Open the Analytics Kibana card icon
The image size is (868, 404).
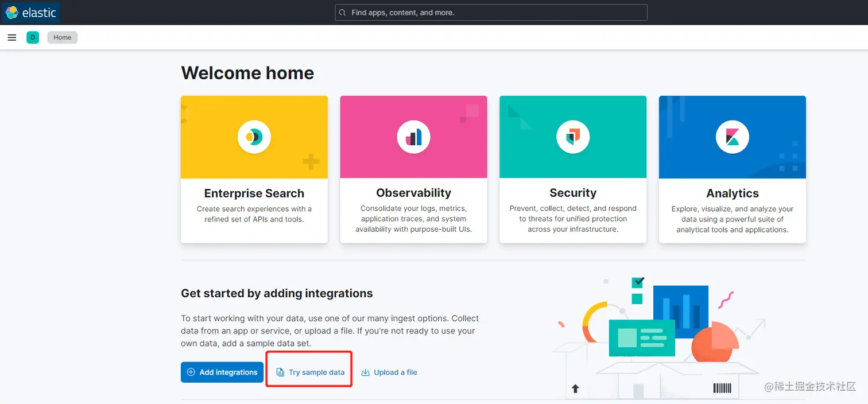click(x=733, y=137)
